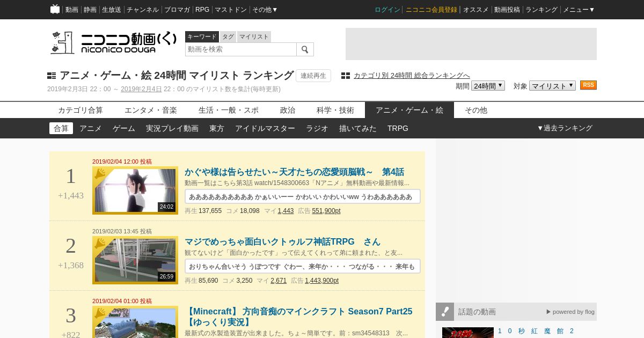Open the 期間 24時間 dropdown
Screen dimensions: 644x338
pyautogui.click(x=488, y=86)
